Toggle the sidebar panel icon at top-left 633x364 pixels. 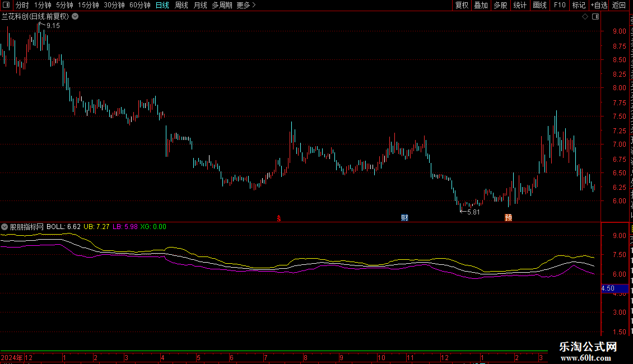6,5
